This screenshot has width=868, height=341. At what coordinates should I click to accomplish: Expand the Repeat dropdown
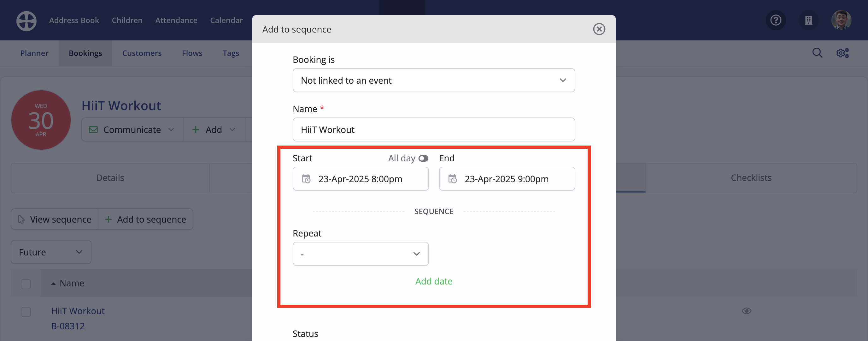click(361, 254)
